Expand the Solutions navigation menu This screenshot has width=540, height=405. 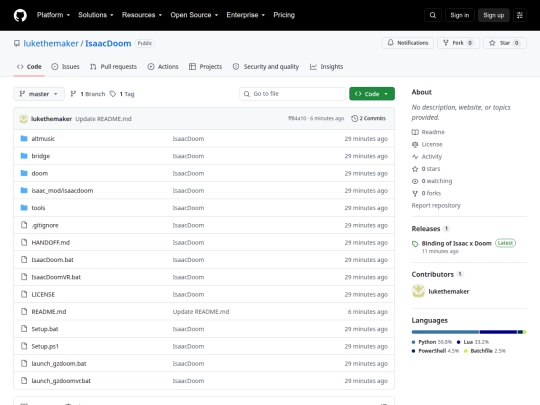[96, 15]
